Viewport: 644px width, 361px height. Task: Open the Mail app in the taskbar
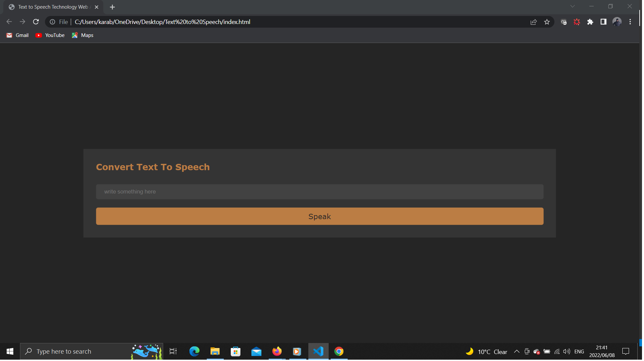256,351
